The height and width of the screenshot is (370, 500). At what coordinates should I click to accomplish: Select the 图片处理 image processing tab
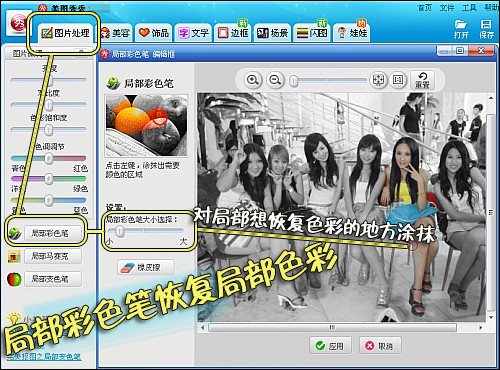[x=65, y=33]
